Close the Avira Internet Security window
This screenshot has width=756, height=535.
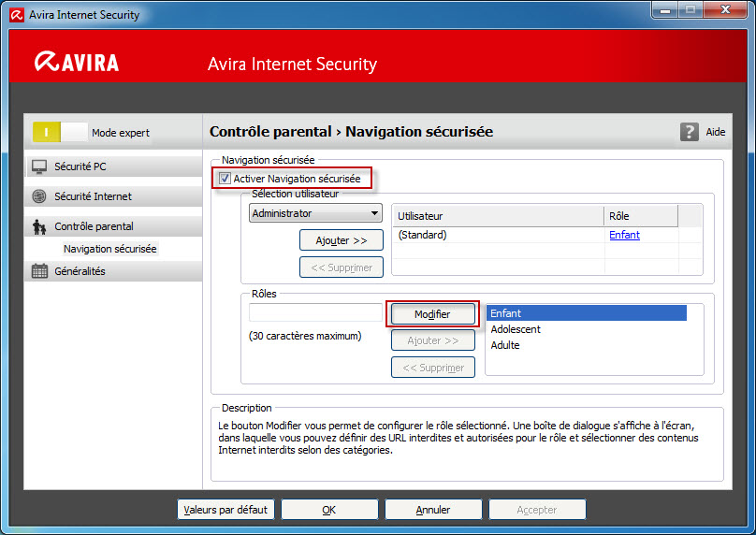tap(725, 9)
